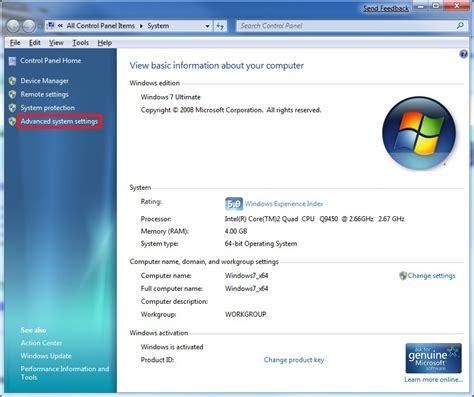Viewport: 474px width, 397px height.
Task: Open Windows Update under See also
Action: [46, 356]
